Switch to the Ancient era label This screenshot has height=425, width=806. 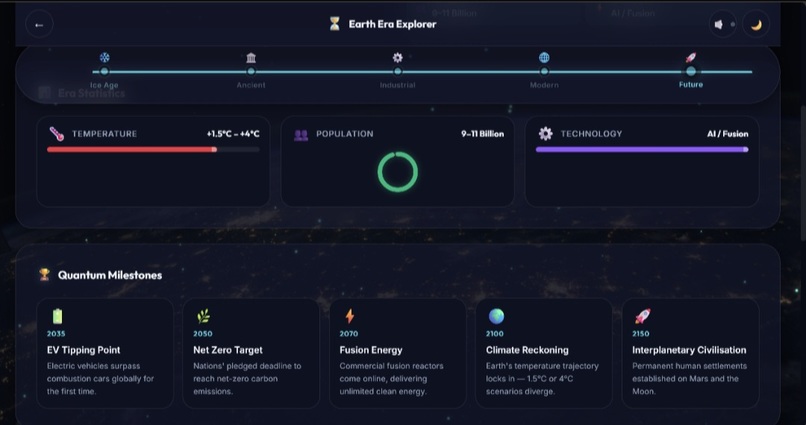tap(251, 85)
